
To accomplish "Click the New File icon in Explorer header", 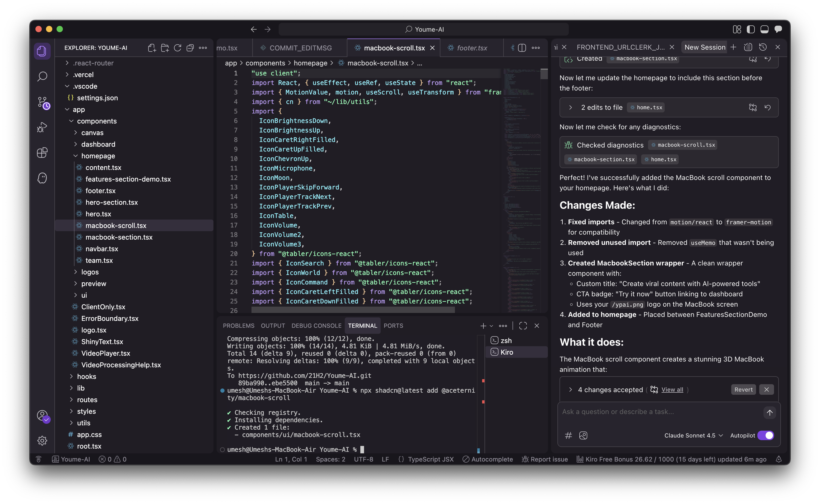I will 152,48.
